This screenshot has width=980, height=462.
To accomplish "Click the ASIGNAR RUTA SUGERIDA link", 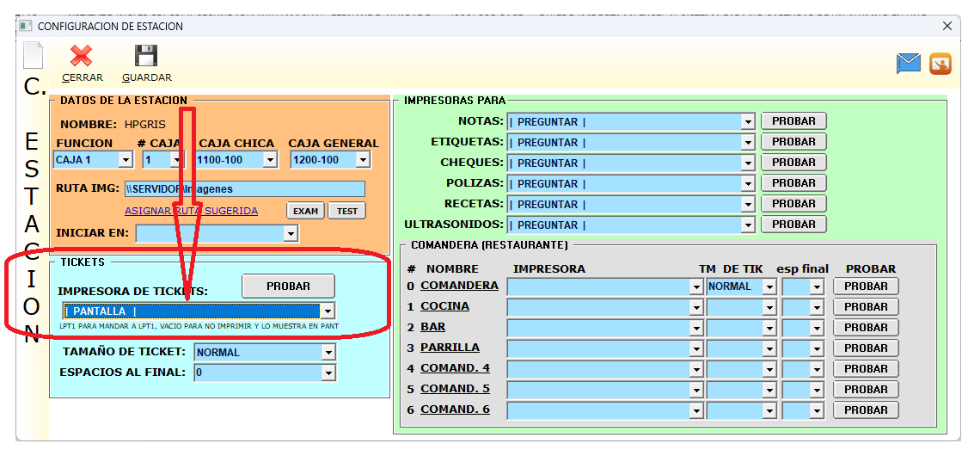I will 191,211.
